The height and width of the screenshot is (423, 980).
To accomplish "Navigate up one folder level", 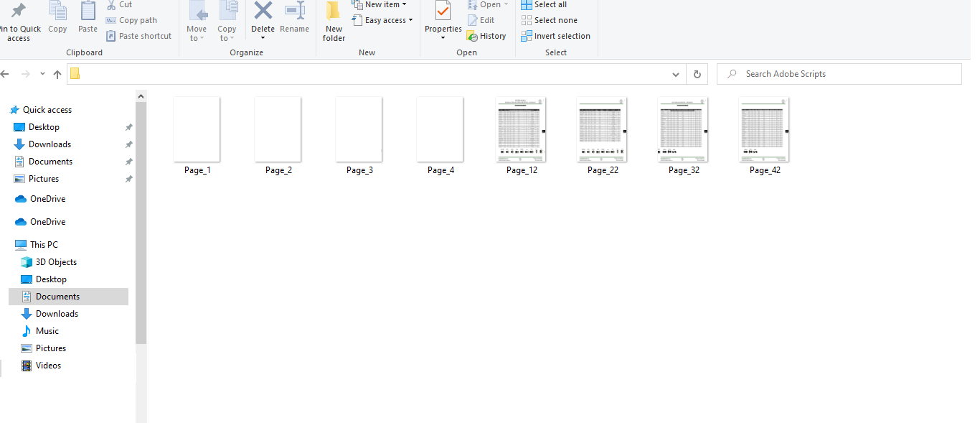I will pyautogui.click(x=57, y=74).
